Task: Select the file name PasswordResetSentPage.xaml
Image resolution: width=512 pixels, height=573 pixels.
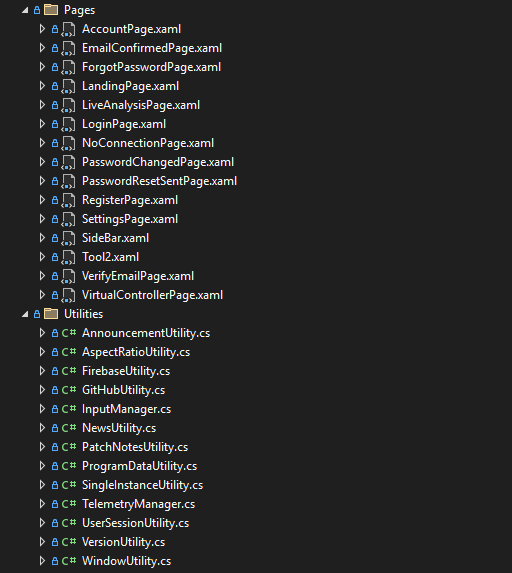Action: point(159,181)
